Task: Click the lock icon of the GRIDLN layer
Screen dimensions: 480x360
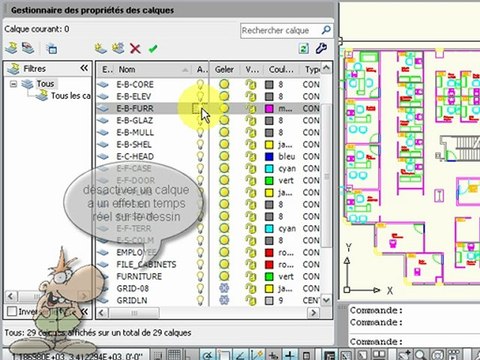Action: tap(251, 300)
